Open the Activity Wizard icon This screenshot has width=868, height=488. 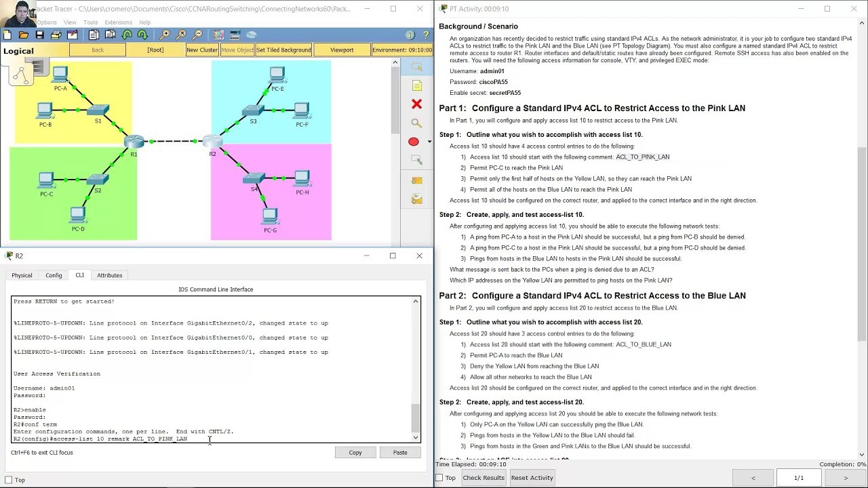tap(73, 35)
